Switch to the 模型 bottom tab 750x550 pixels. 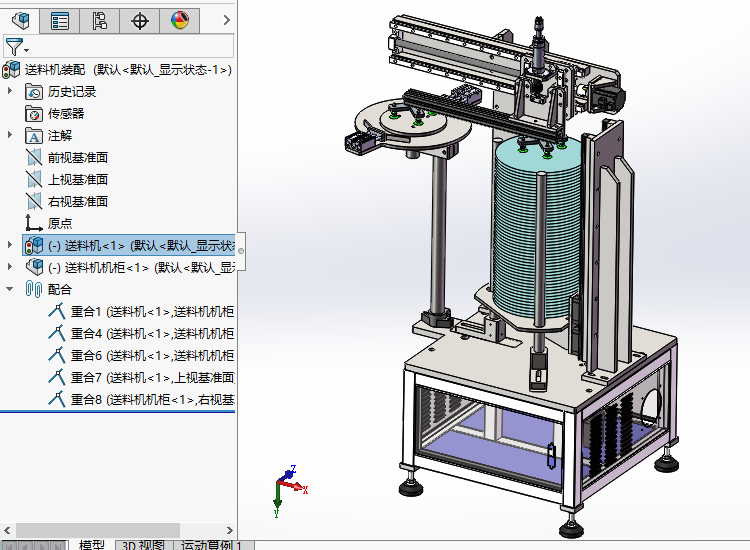91,545
